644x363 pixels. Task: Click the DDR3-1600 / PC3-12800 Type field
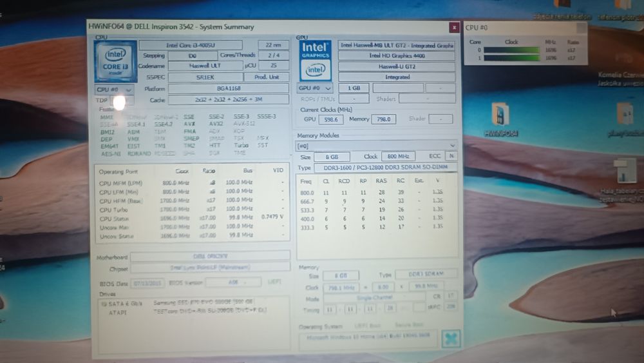pos(385,168)
